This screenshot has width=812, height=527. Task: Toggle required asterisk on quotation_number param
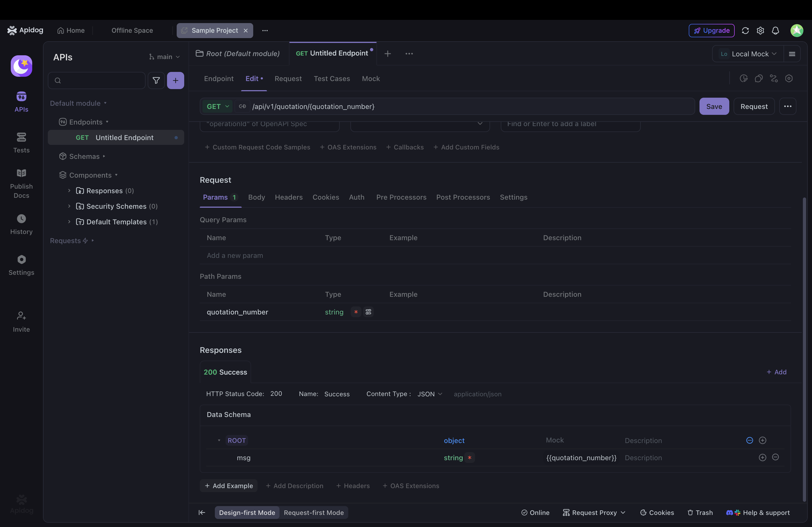click(356, 312)
